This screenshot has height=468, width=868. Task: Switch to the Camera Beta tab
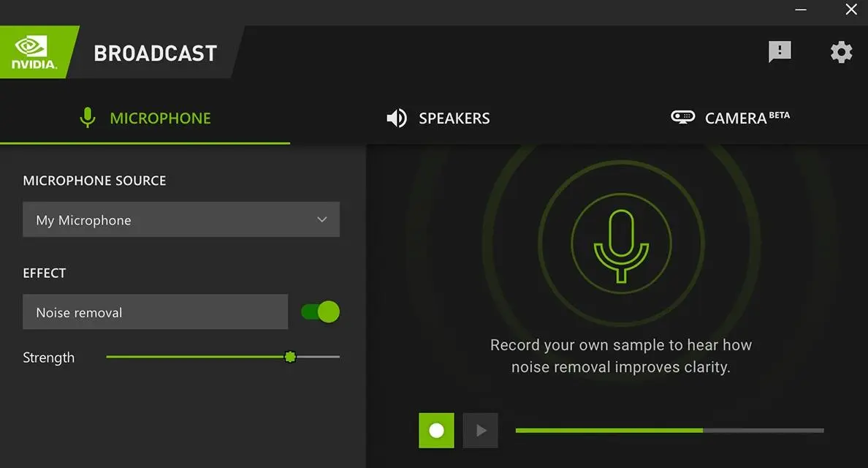[730, 118]
